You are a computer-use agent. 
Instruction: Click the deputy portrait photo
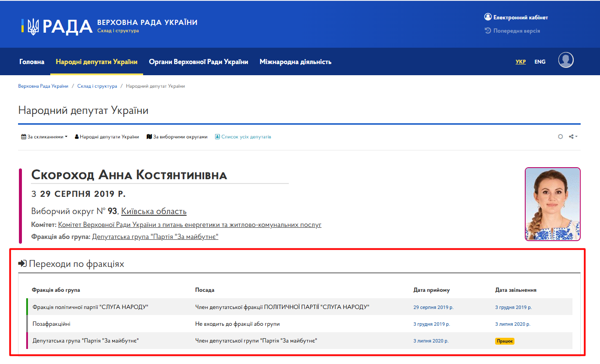(x=553, y=204)
